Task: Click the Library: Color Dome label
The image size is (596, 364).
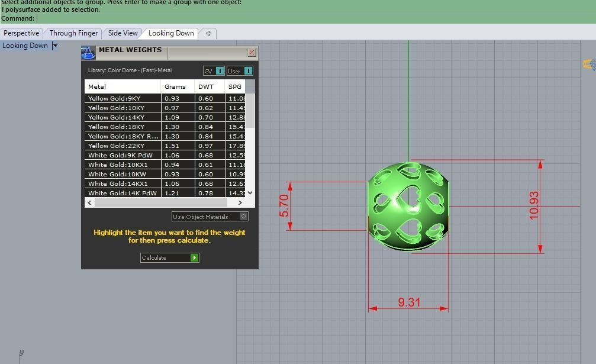Action: 130,70
